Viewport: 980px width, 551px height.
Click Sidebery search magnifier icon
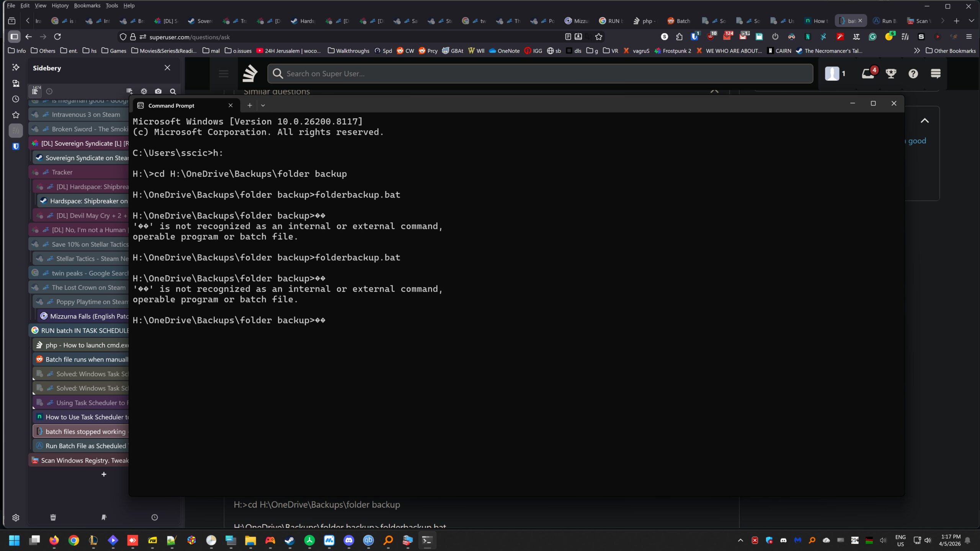coord(173,91)
